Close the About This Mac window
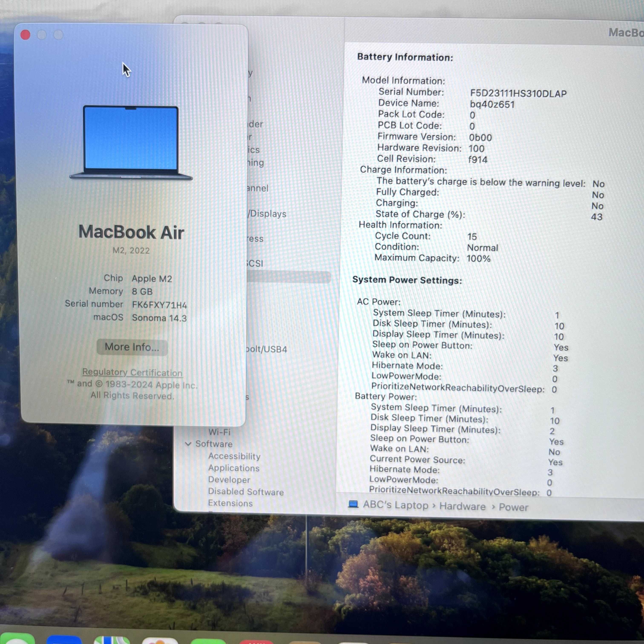Screen dimensions: 644x644 pyautogui.click(x=25, y=35)
